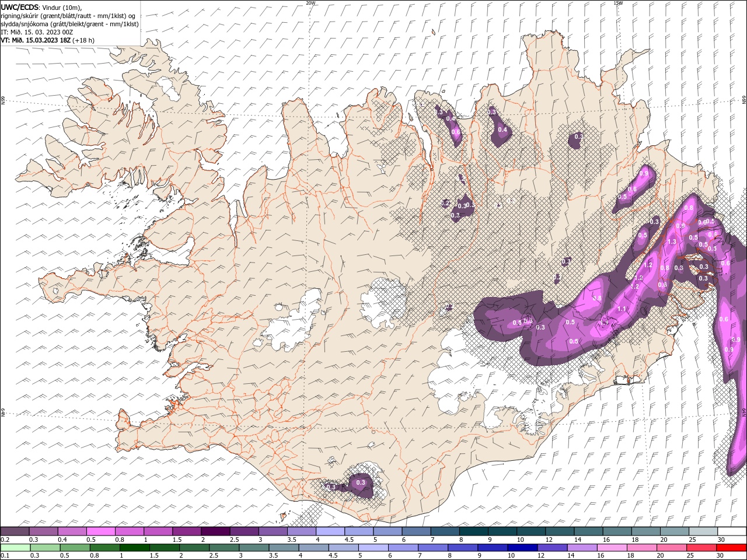This screenshot has width=747, height=560.
Task: Click the light grey 25–30 upper legend swatch
Action: pos(703,531)
